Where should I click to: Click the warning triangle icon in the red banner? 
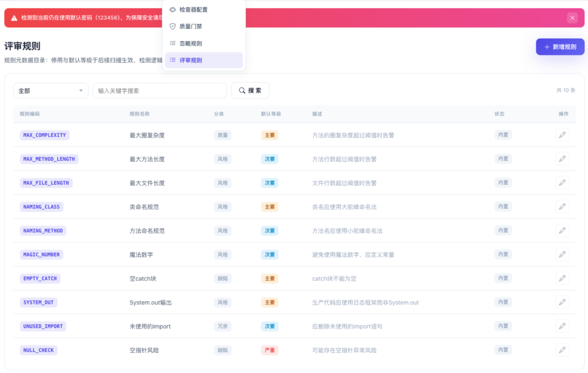14,18
